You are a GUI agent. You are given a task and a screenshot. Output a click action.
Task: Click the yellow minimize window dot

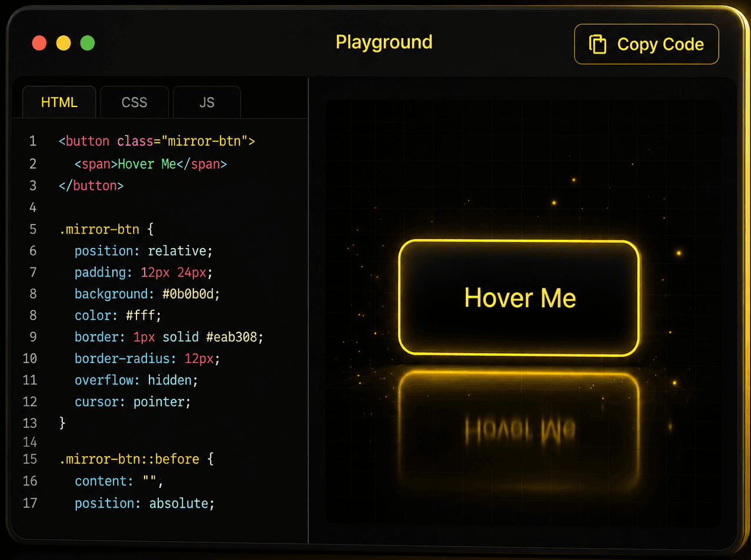coord(64,43)
